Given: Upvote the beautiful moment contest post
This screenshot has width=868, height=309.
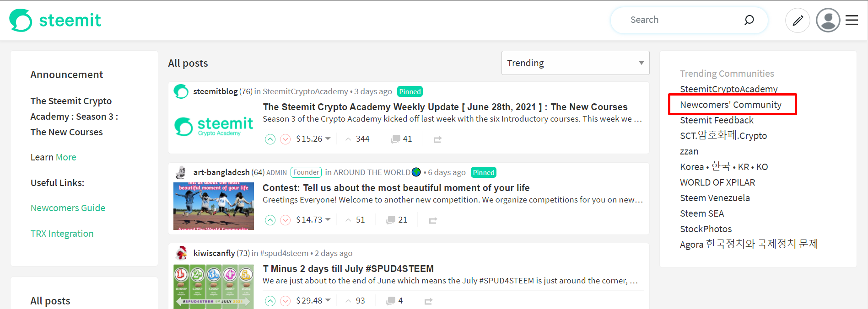Looking at the screenshot, I should [x=270, y=220].
